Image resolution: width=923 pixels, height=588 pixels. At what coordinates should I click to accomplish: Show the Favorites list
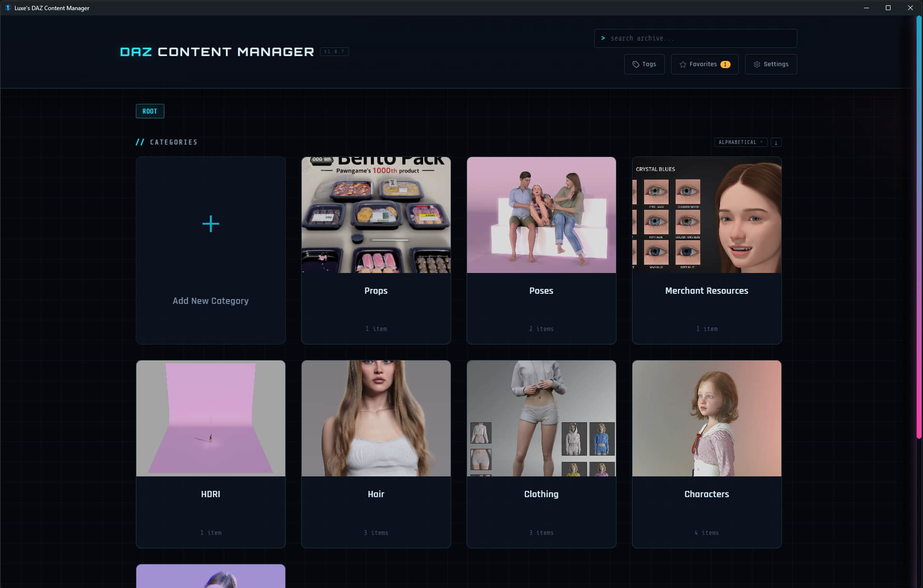pos(704,64)
